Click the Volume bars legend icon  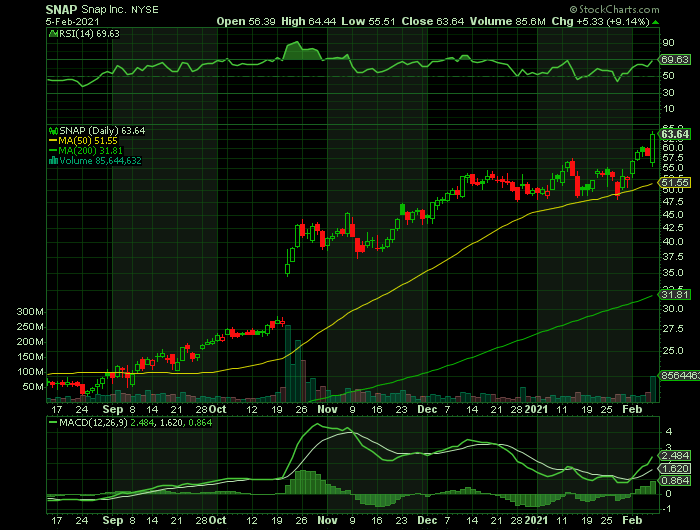pos(53,161)
